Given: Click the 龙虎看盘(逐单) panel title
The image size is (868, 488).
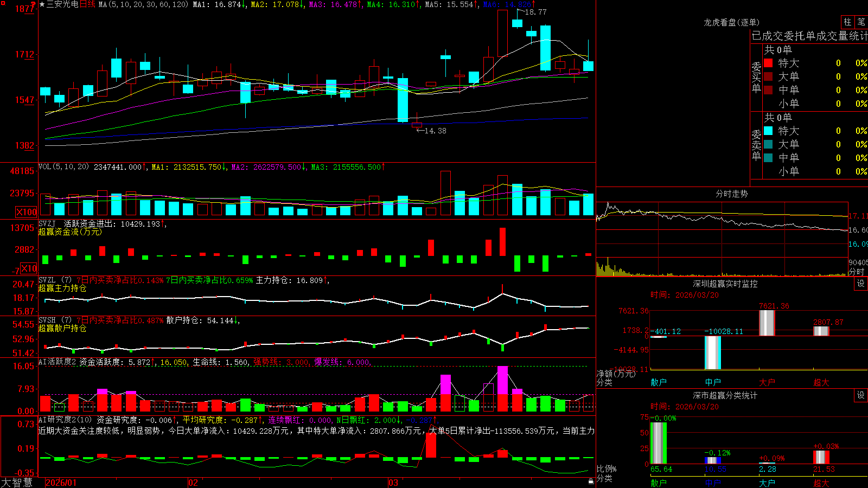Looking at the screenshot, I should [731, 22].
